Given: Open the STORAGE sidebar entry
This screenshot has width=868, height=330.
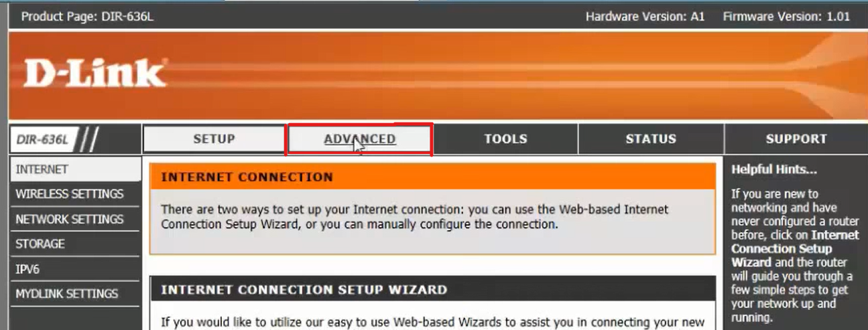Looking at the screenshot, I should [74, 244].
